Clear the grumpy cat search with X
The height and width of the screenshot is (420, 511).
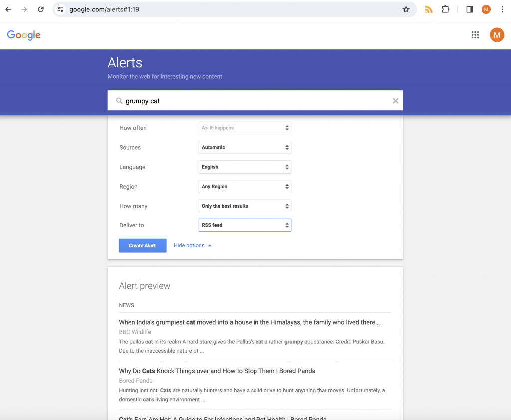395,101
